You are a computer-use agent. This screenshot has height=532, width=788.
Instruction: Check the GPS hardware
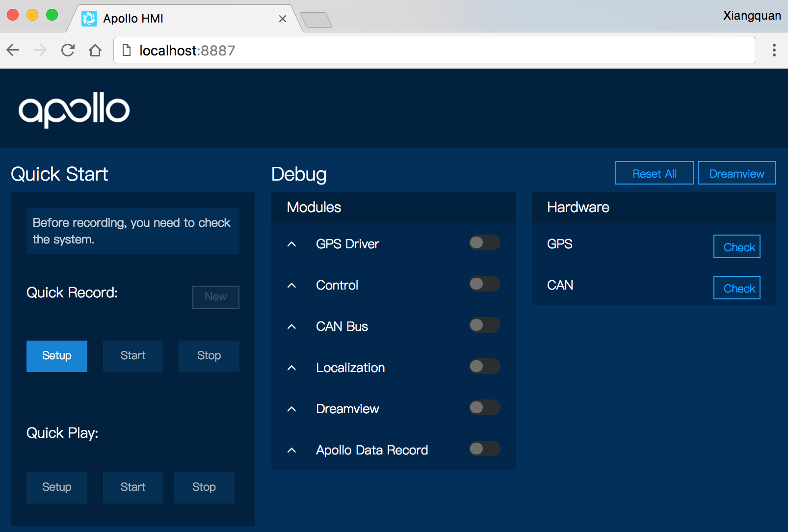(x=736, y=246)
